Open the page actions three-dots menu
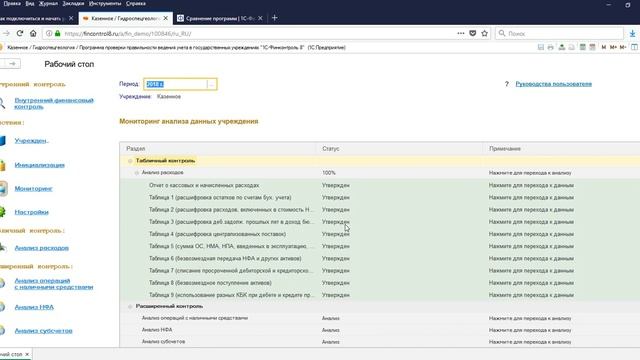Image resolution: width=640 pixels, height=360 pixels. point(460,33)
